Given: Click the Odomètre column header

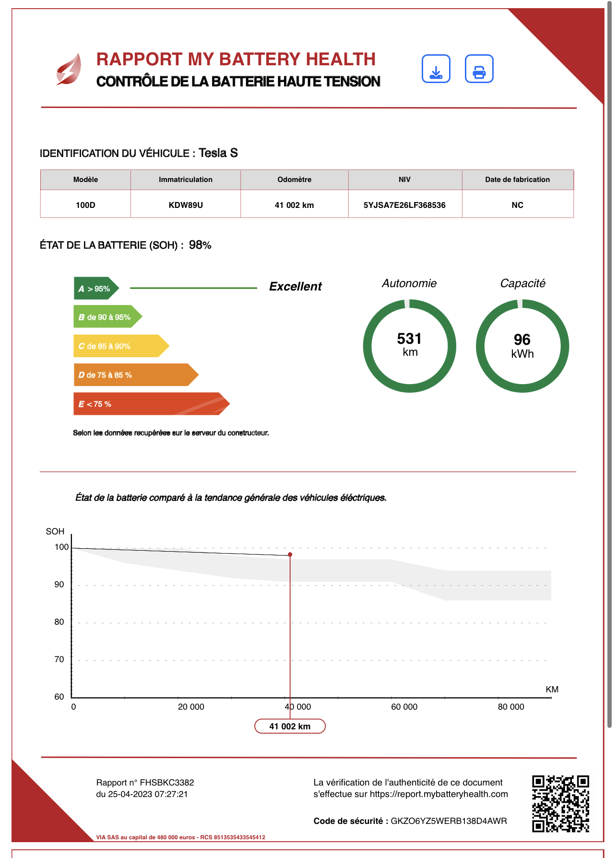Looking at the screenshot, I should click(295, 180).
